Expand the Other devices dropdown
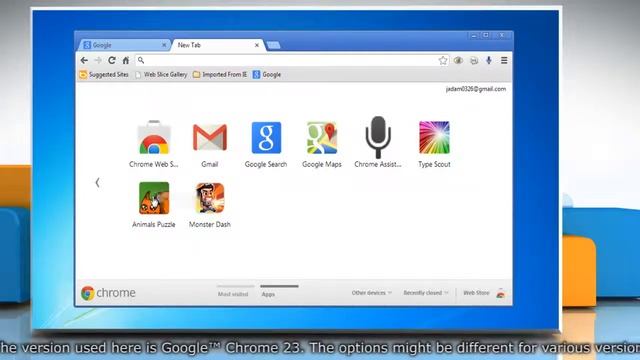 (371, 293)
